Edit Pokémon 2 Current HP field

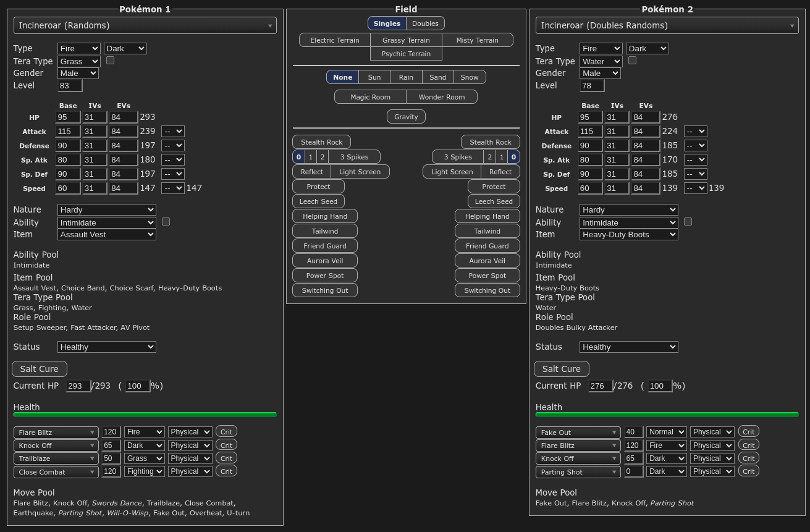click(601, 386)
